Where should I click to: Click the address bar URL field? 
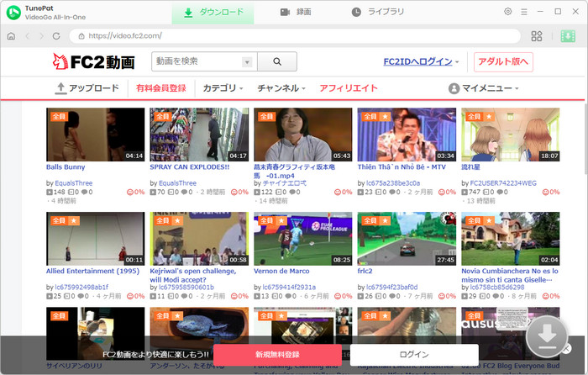[x=295, y=36]
